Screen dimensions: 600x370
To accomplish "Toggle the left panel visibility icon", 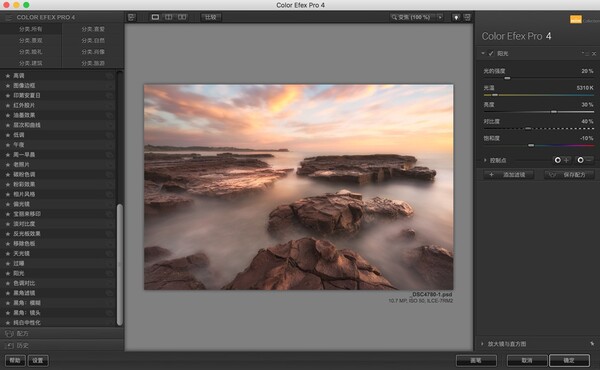I will (x=132, y=17).
